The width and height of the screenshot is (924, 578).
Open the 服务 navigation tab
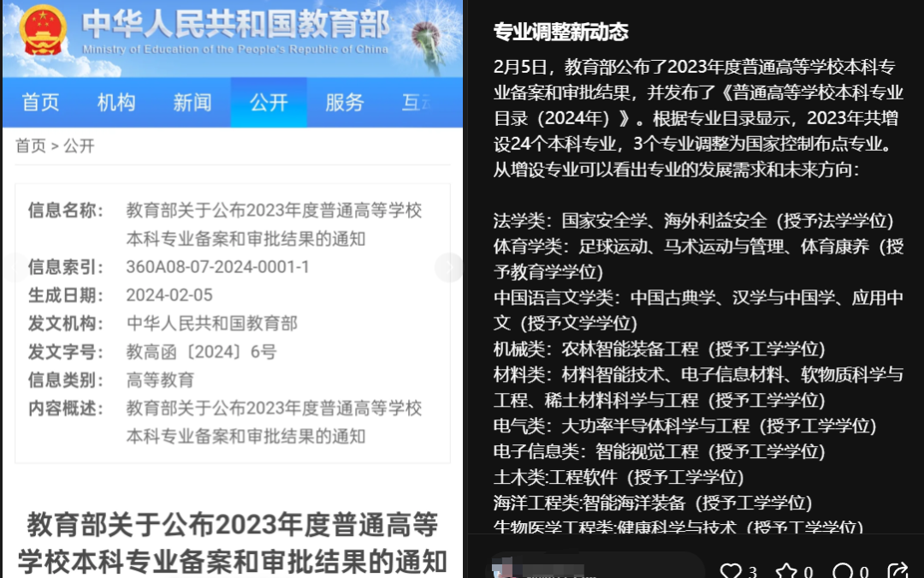coord(345,103)
